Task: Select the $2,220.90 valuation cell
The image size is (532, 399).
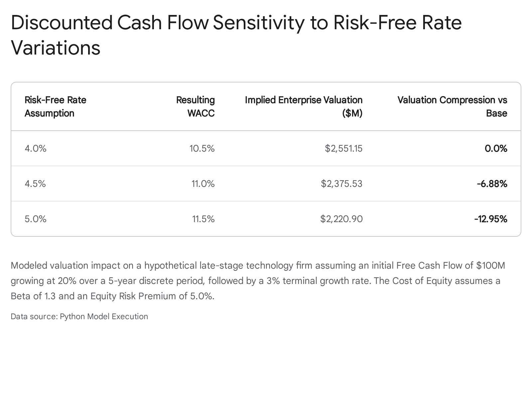Action: click(341, 219)
